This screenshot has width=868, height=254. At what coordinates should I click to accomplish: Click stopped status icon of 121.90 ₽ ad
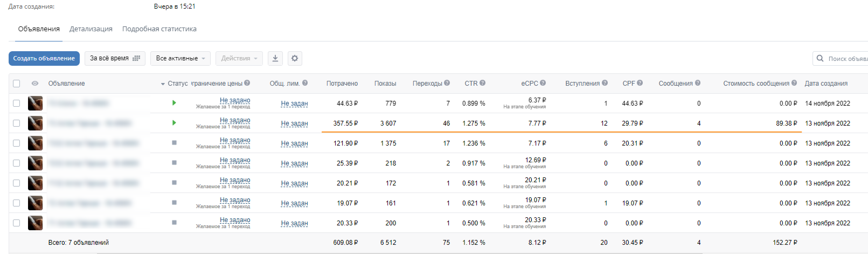tap(174, 142)
